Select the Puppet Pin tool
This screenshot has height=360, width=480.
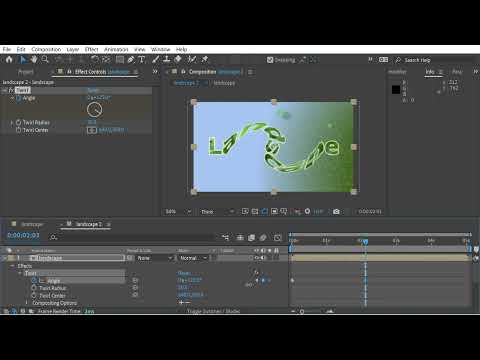pyautogui.click(x=205, y=60)
